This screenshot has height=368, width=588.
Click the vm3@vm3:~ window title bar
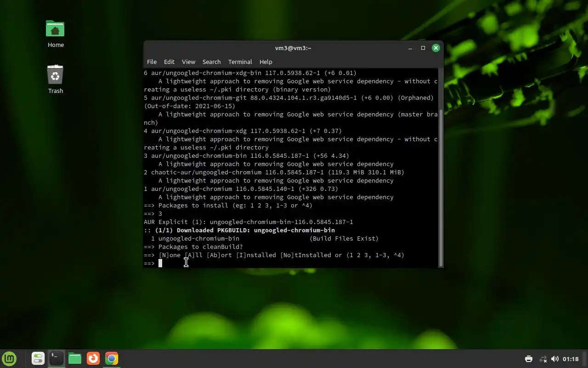[x=293, y=48]
